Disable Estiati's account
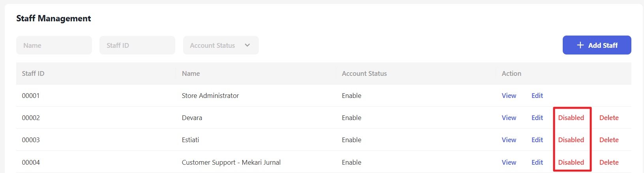Image resolution: width=644 pixels, height=173 pixels. click(571, 140)
